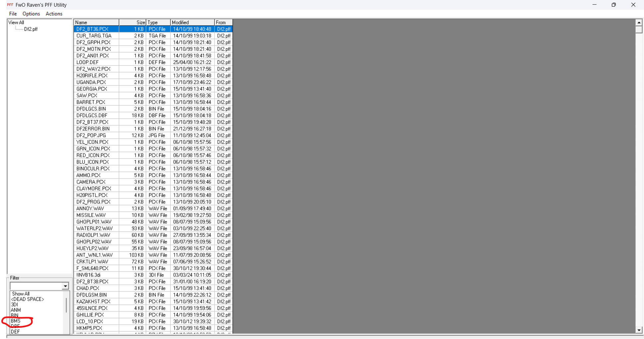Select file !INVB16.3di
Image resolution: width=644 pixels, height=339 pixels.
[88, 275]
